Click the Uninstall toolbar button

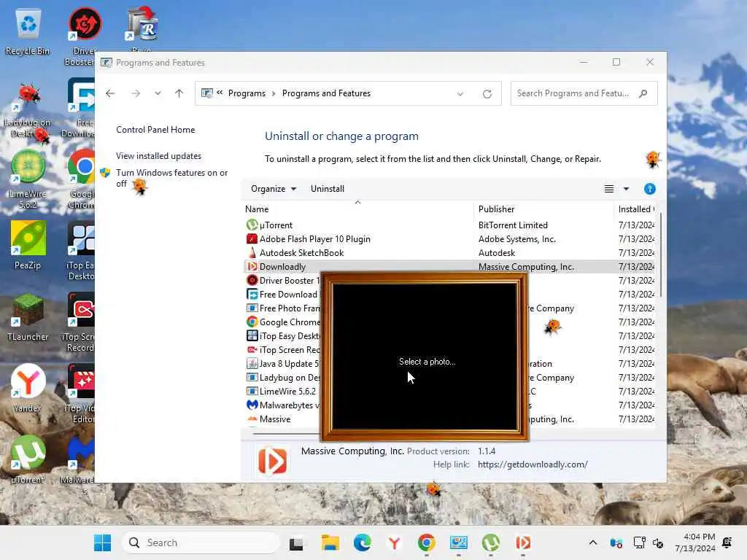point(328,189)
